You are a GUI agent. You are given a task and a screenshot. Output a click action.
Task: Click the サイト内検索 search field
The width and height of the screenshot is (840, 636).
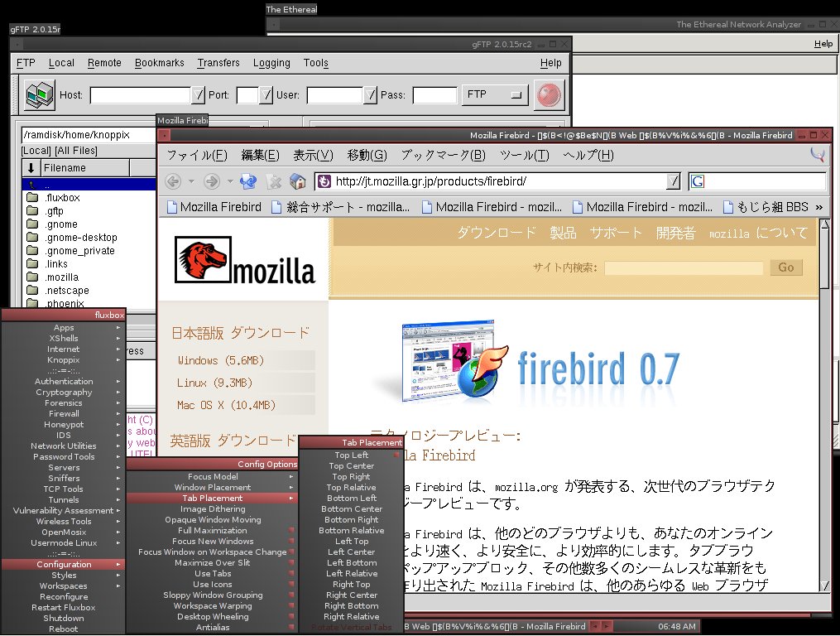(x=684, y=267)
